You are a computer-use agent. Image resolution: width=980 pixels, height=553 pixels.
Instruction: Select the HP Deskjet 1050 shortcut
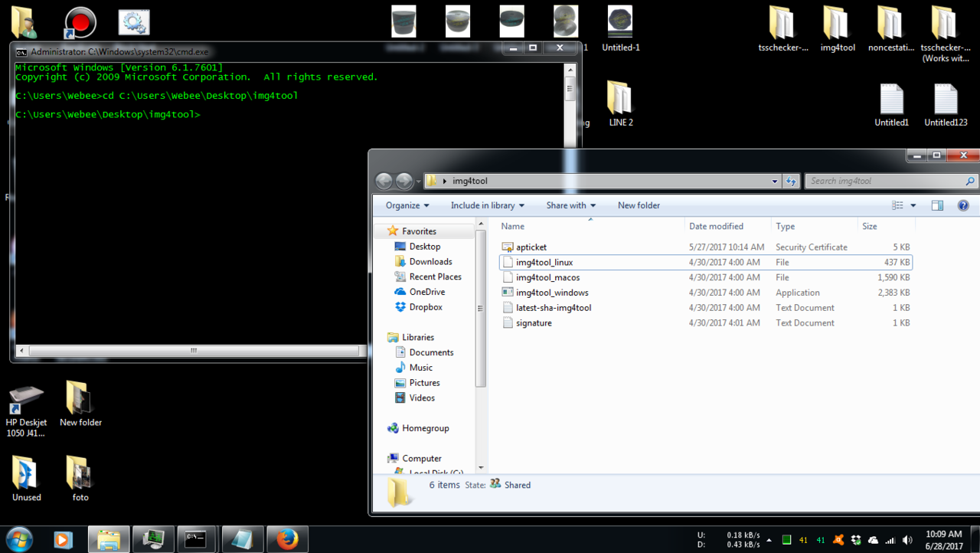click(x=26, y=411)
